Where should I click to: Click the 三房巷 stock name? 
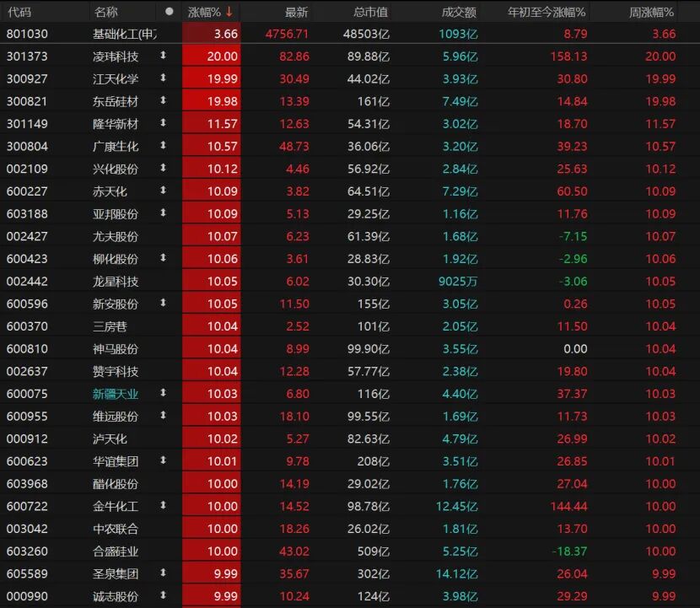(x=110, y=326)
